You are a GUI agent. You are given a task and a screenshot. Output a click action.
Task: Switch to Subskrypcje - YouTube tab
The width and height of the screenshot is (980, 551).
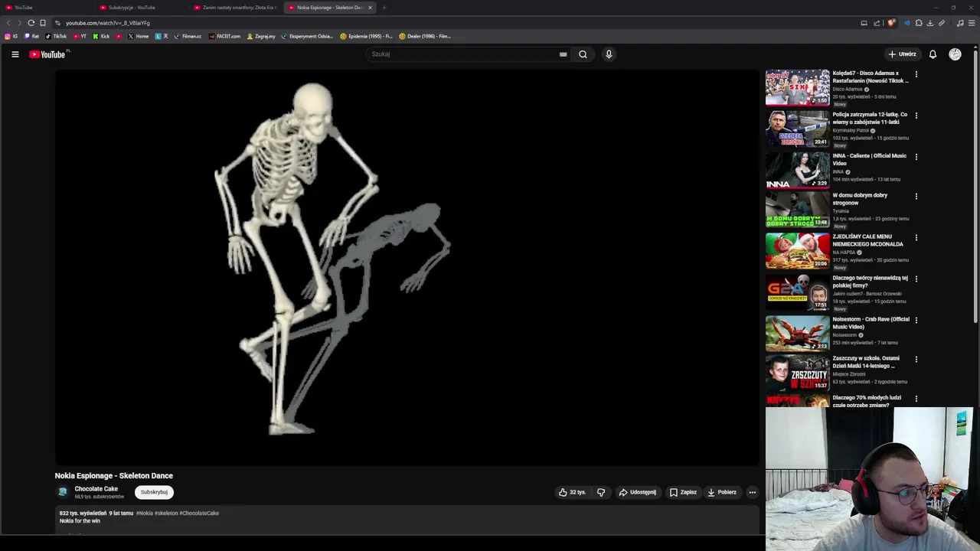pos(142,8)
